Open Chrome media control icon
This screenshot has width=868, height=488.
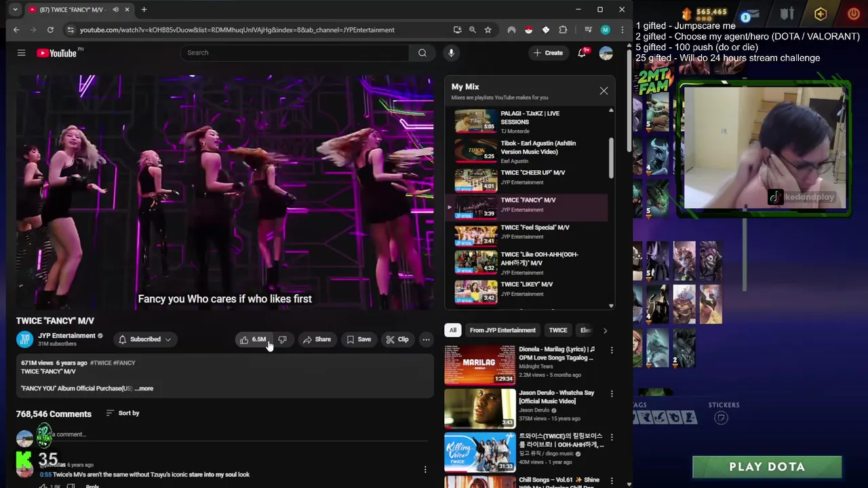[588, 30]
